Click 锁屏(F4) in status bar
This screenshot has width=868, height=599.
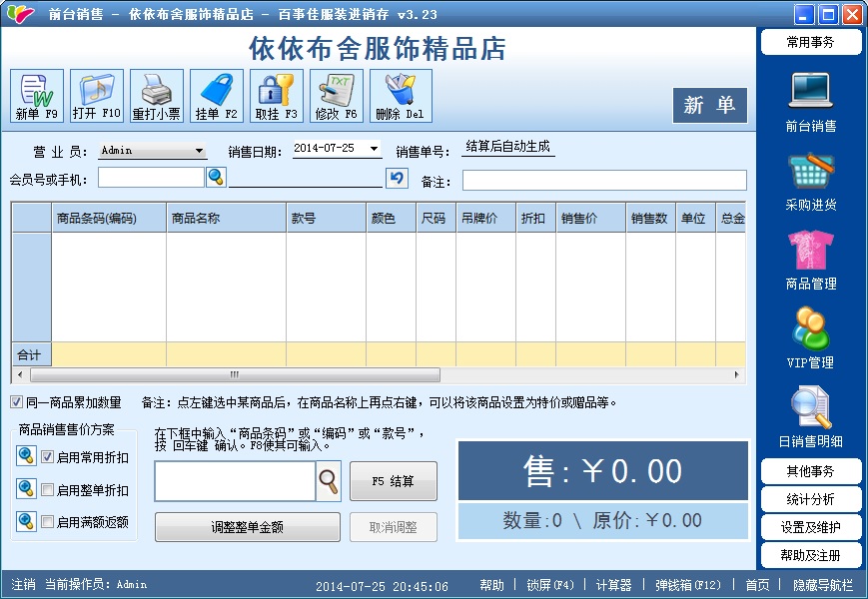coord(550,585)
